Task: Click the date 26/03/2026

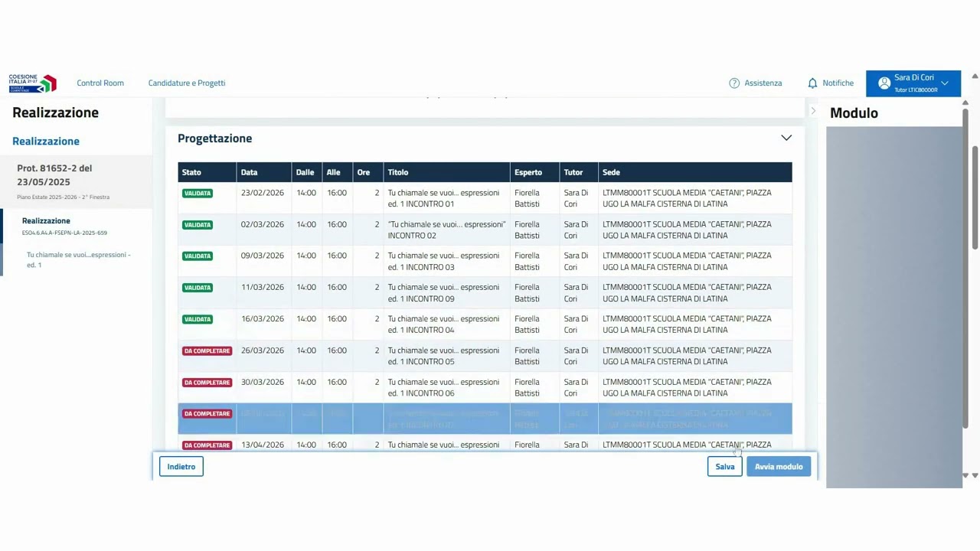Action: point(263,350)
